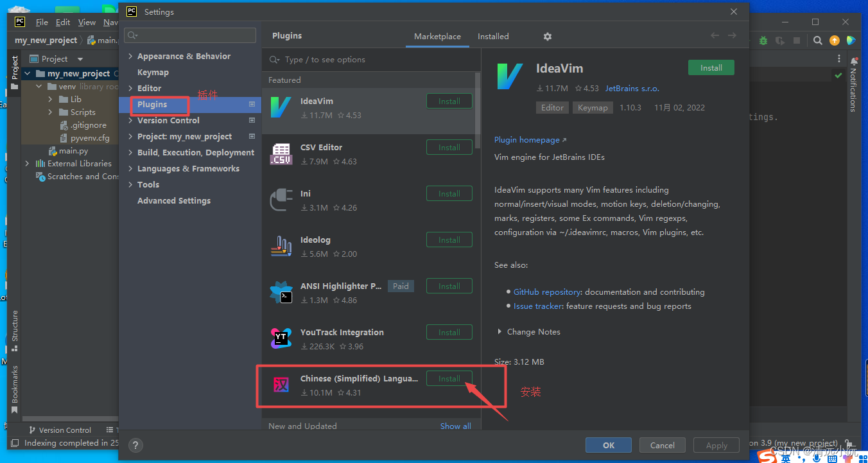Screen dimensions: 868x463
Task: Expand Build, Execution, Deployment chevron
Action: click(x=131, y=153)
